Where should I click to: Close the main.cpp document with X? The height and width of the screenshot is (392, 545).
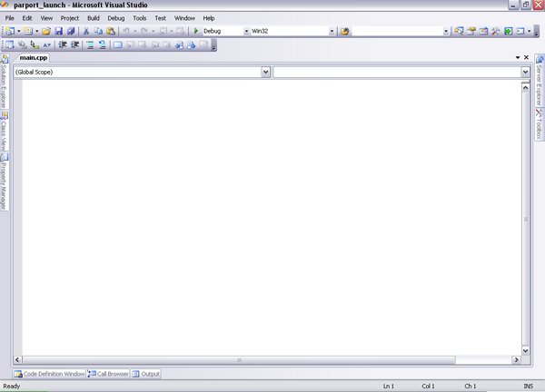tap(526, 58)
